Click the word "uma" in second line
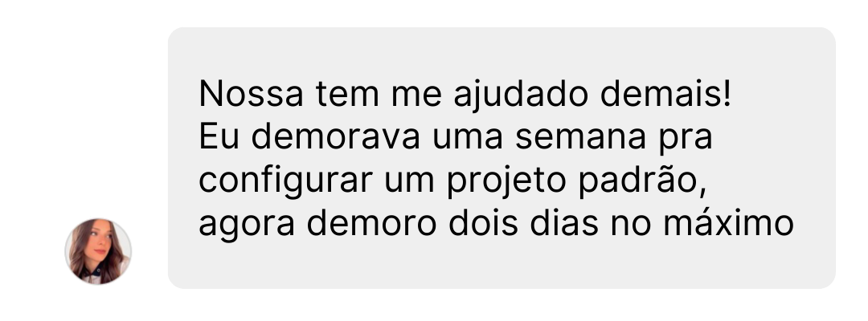The width and height of the screenshot is (868, 321). pyautogui.click(x=467, y=139)
